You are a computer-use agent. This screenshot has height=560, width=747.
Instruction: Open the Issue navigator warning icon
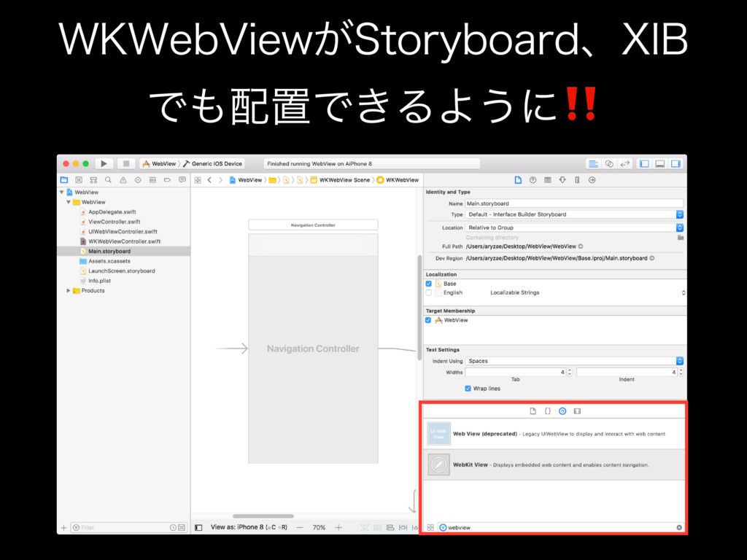click(x=123, y=180)
